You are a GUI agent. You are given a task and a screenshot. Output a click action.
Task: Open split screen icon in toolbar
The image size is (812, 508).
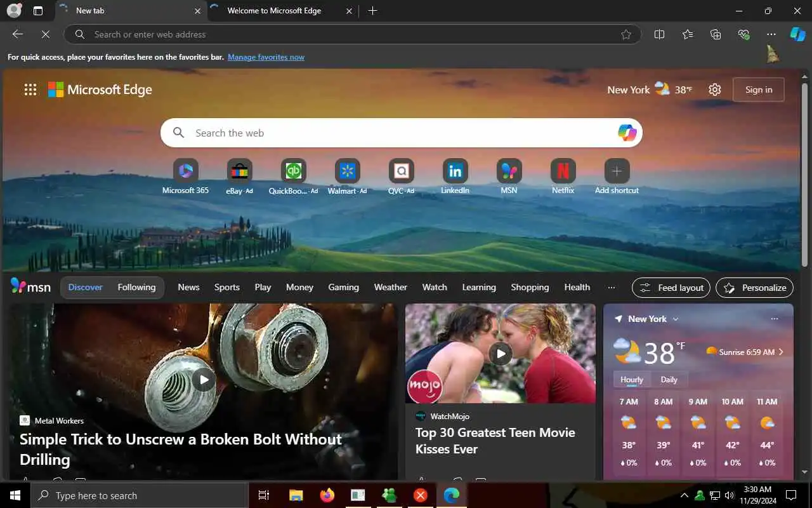[660, 34]
